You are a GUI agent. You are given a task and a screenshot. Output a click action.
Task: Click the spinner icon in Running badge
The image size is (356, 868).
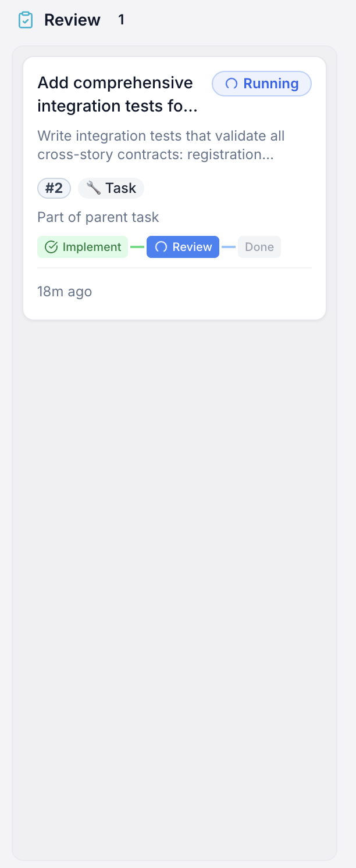click(x=231, y=84)
